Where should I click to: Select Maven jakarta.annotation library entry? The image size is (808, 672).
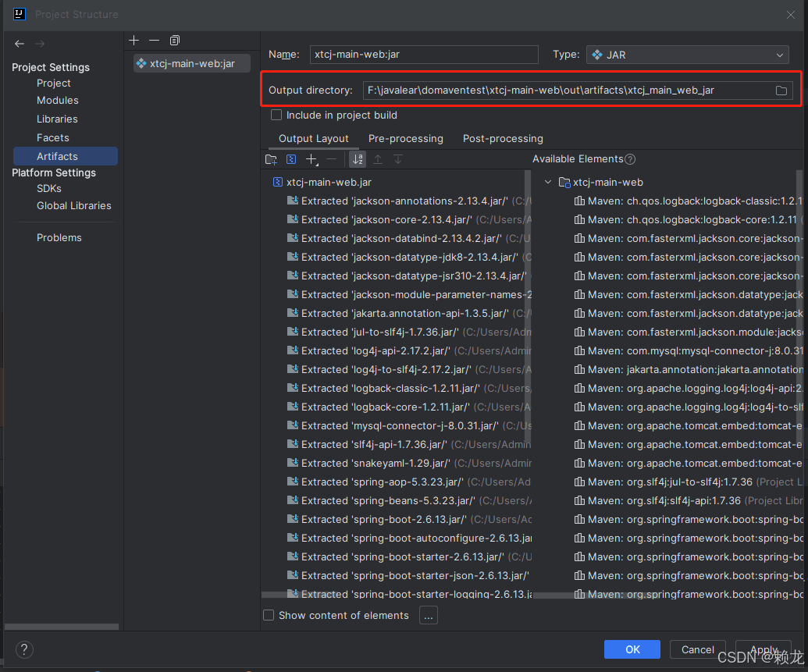coord(689,369)
